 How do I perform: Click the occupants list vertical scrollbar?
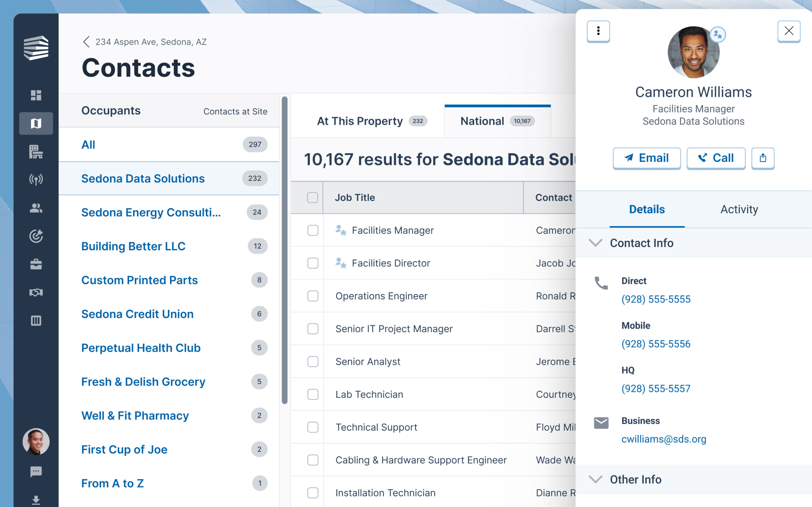tap(285, 250)
